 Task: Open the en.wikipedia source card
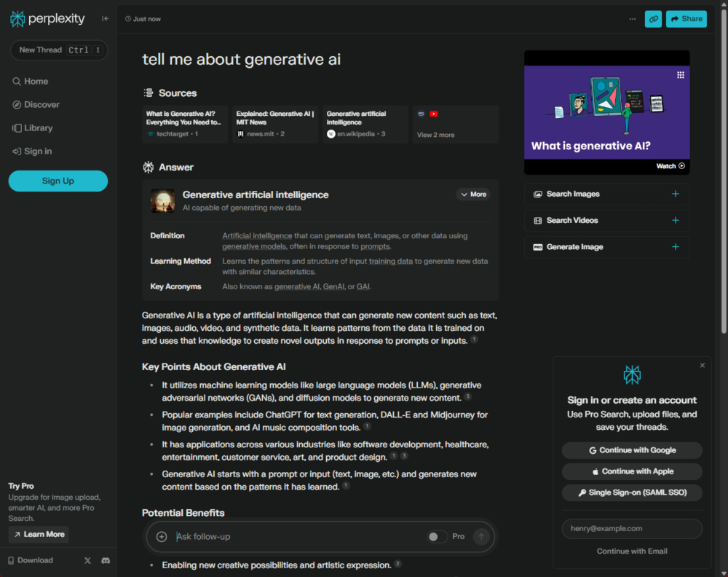(x=365, y=124)
